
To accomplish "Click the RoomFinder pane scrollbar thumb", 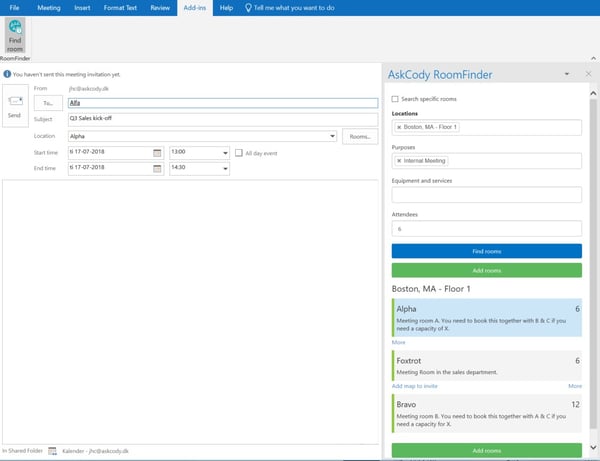I will 593,264.
